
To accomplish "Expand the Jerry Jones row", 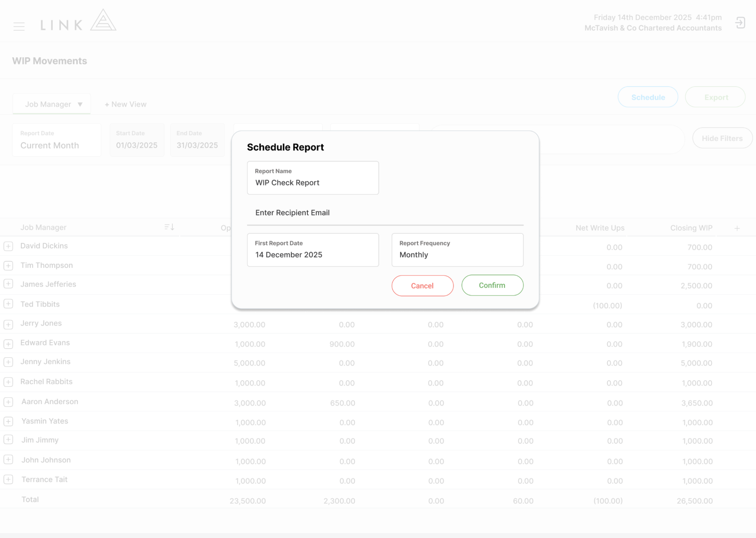I will tap(8, 324).
